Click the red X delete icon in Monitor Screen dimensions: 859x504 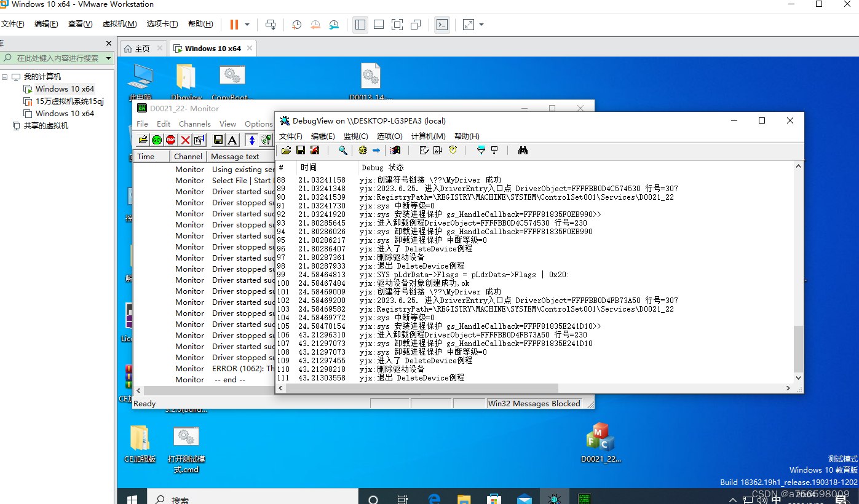185,140
